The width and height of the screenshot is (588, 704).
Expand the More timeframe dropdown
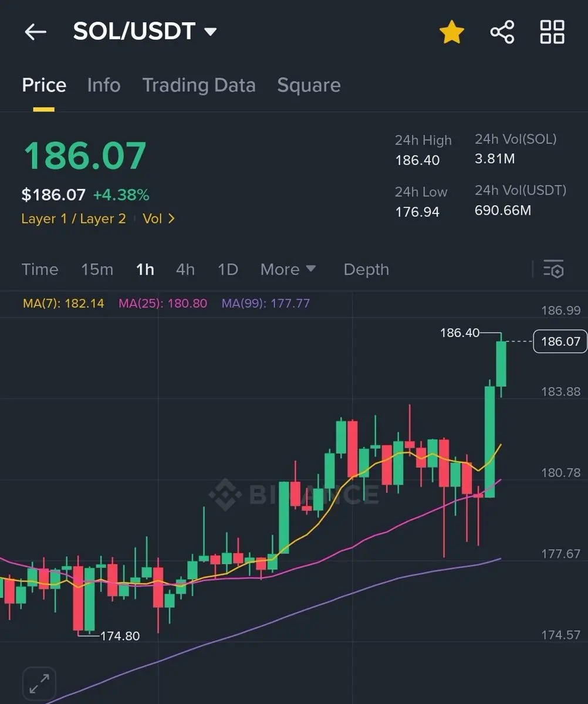click(x=288, y=269)
